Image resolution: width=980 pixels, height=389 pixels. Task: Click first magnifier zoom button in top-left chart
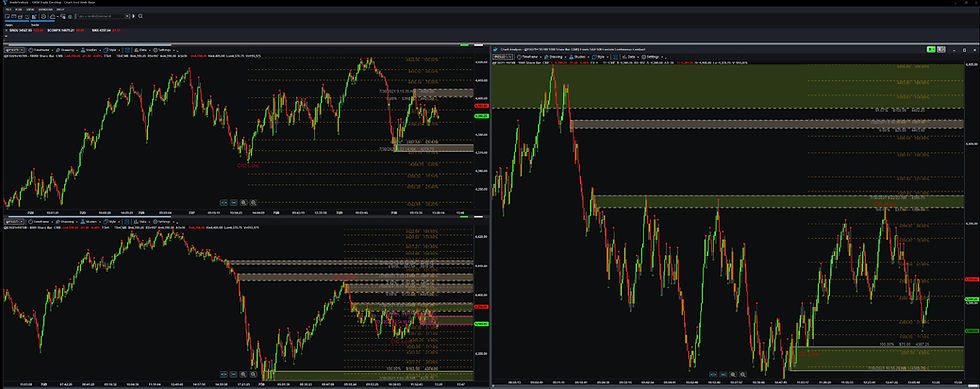(x=244, y=202)
